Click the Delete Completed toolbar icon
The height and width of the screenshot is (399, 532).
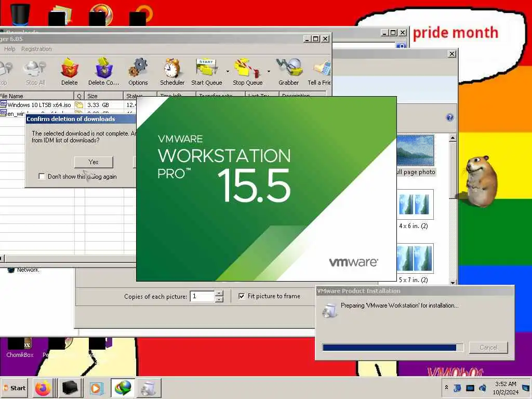[104, 72]
